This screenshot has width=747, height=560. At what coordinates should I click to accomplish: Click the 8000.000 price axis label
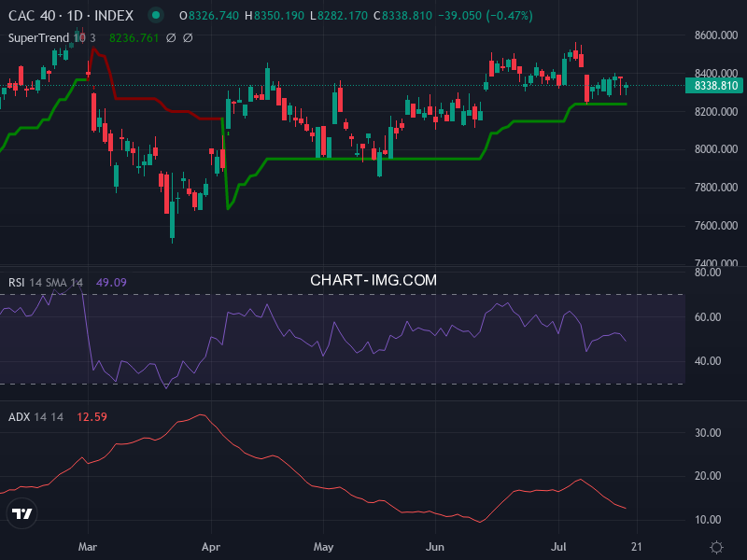pyautogui.click(x=716, y=149)
